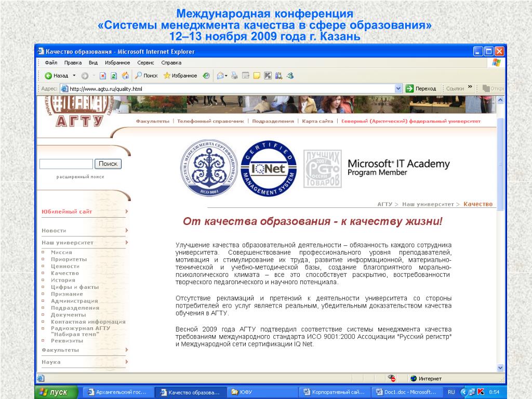Click the address bar URL field
The height and width of the screenshot is (399, 532).
click(228, 89)
